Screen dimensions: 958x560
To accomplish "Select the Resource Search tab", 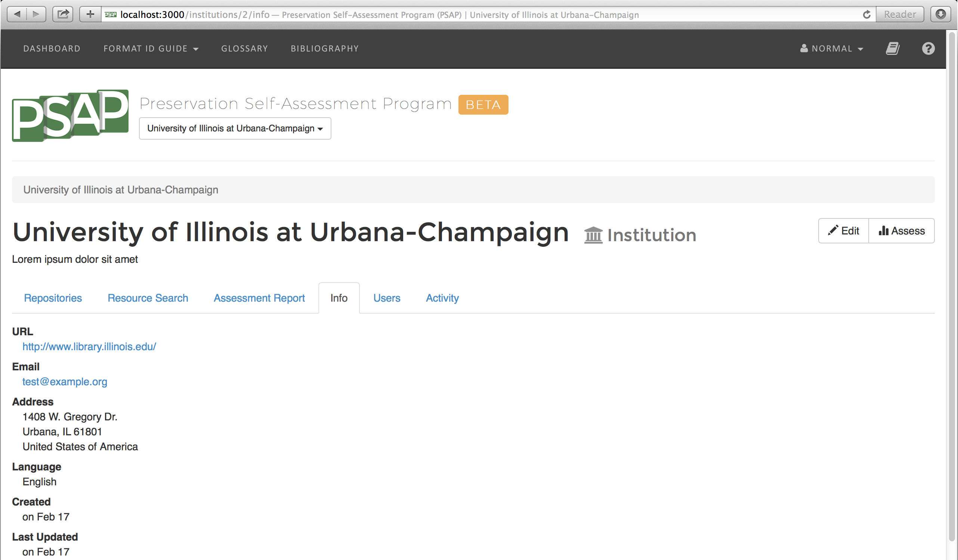I will point(148,297).
